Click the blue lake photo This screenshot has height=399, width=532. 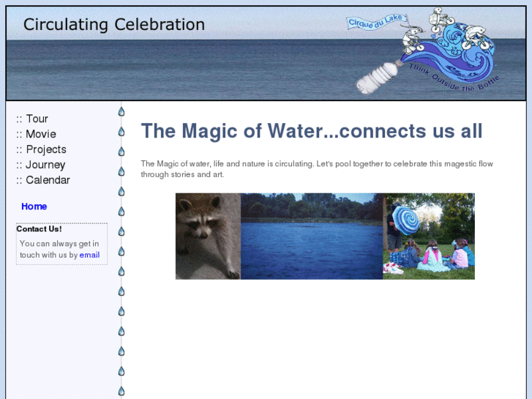coord(312,236)
